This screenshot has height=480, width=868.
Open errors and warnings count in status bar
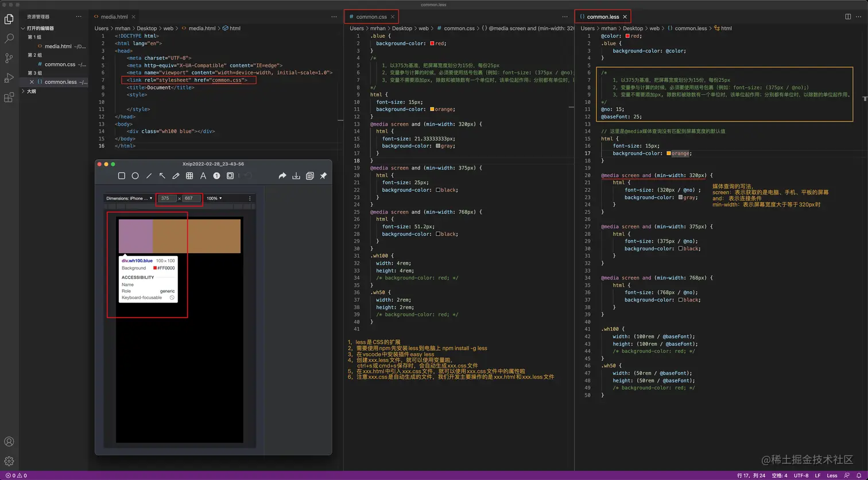tap(16, 475)
